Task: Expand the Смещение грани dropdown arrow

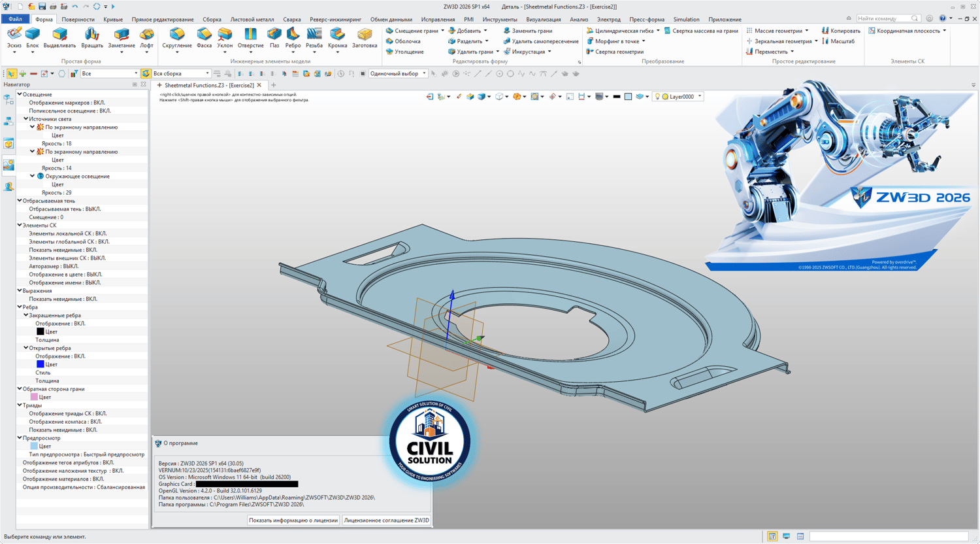Action: pyautogui.click(x=442, y=31)
